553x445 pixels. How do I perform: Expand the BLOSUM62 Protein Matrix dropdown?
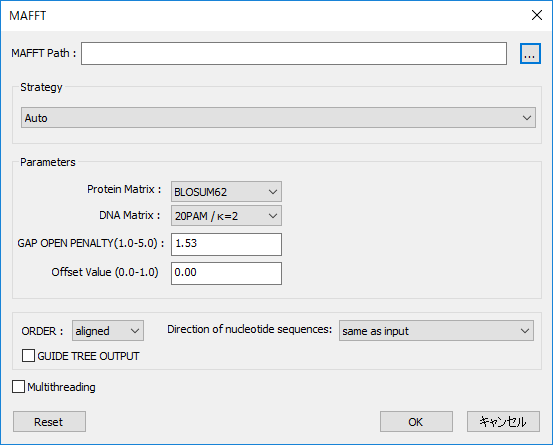(x=226, y=192)
